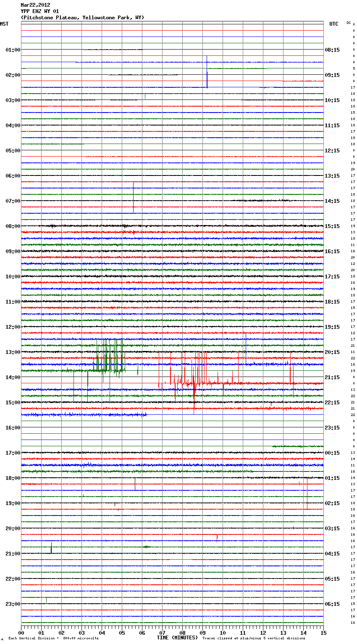Select the 21:00 MST row label
Viewport: 357px width, 644px height.
click(x=13, y=554)
